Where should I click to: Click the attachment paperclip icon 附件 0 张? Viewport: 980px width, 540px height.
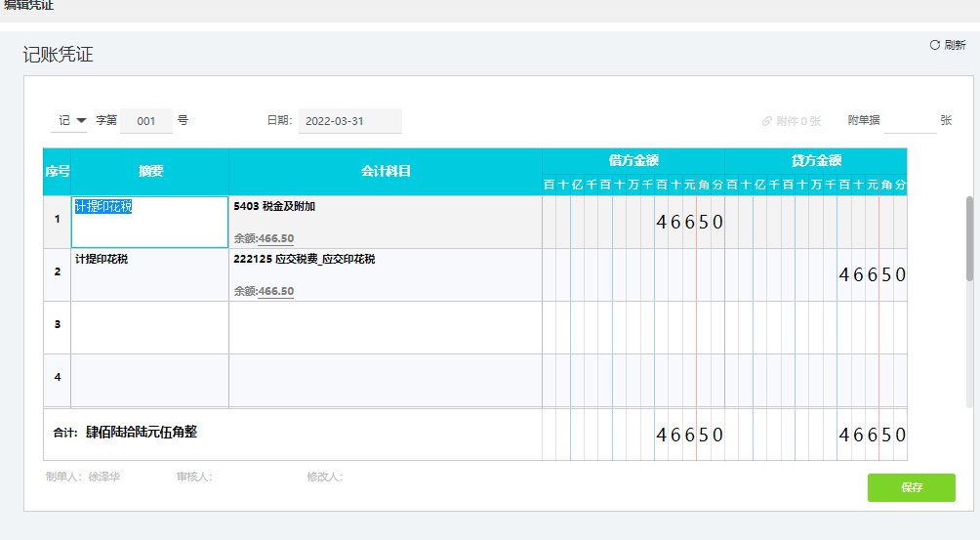pyautogui.click(x=767, y=121)
